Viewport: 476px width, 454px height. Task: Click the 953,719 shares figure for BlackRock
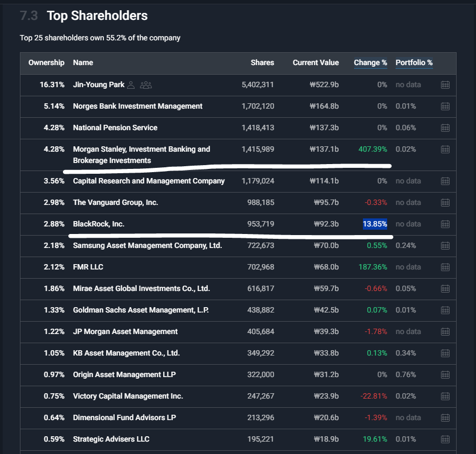click(261, 224)
